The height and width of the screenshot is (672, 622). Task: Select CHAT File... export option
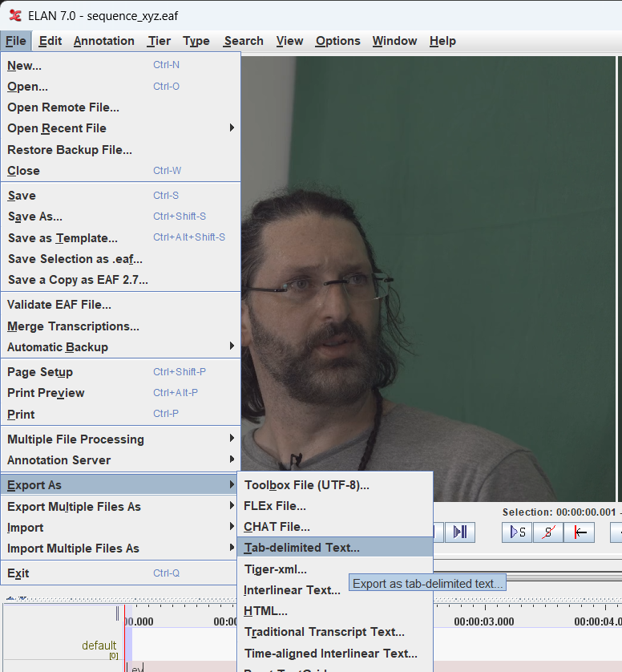coord(335,527)
